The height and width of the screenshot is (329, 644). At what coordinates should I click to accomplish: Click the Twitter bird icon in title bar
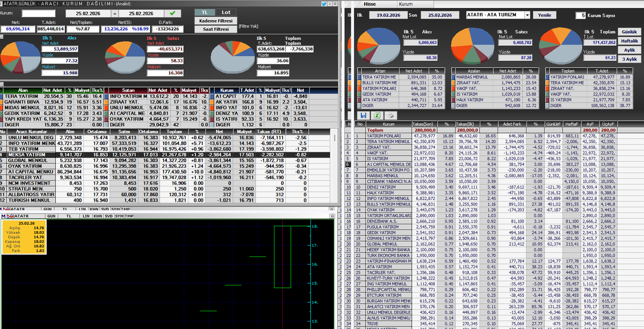[x=324, y=4]
